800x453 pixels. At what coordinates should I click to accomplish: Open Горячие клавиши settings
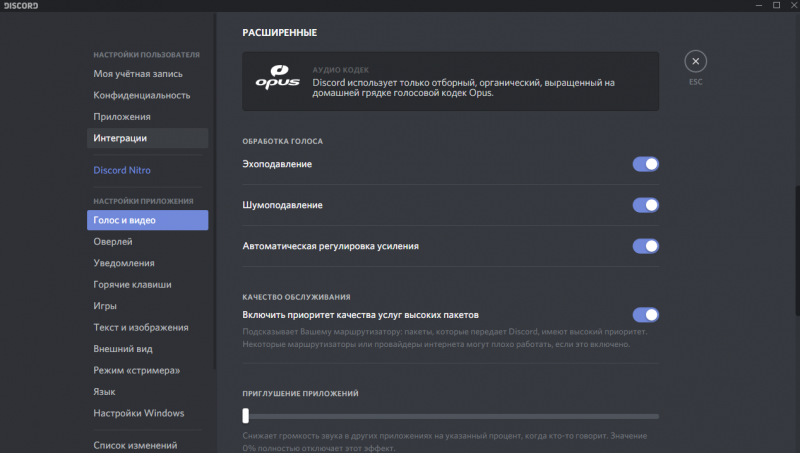point(132,285)
